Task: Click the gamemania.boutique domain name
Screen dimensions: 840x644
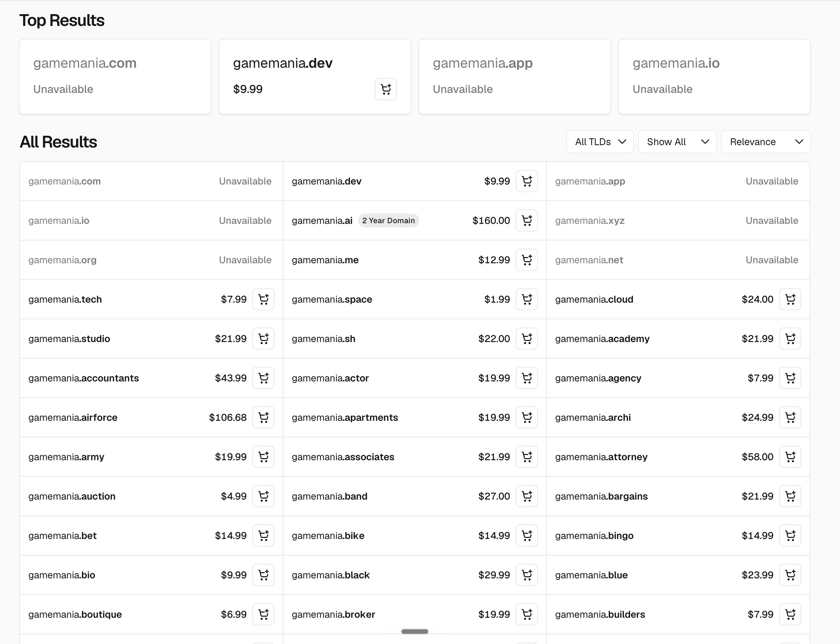Action: (75, 615)
